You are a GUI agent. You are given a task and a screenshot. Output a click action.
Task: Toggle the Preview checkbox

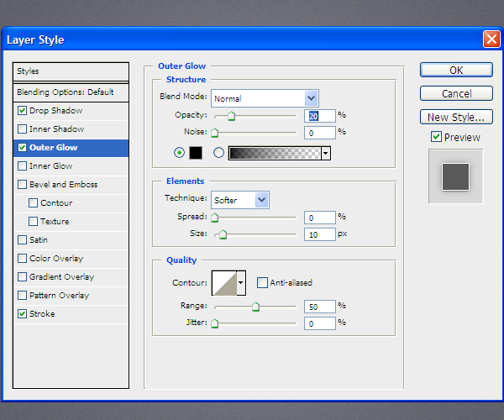tap(436, 137)
